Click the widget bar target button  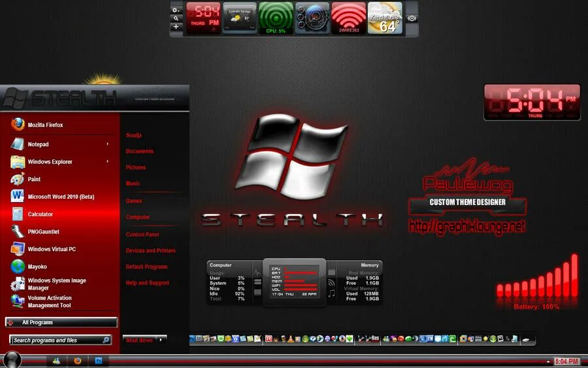point(412,18)
